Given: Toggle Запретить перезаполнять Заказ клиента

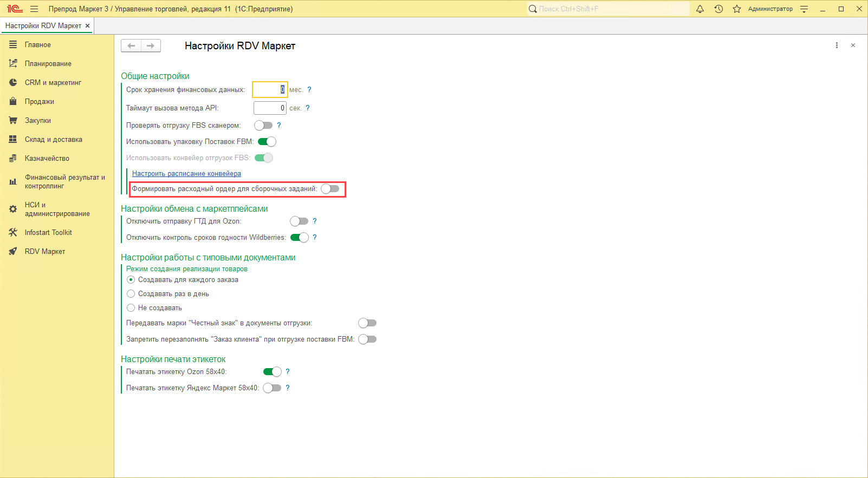Looking at the screenshot, I should (x=367, y=339).
